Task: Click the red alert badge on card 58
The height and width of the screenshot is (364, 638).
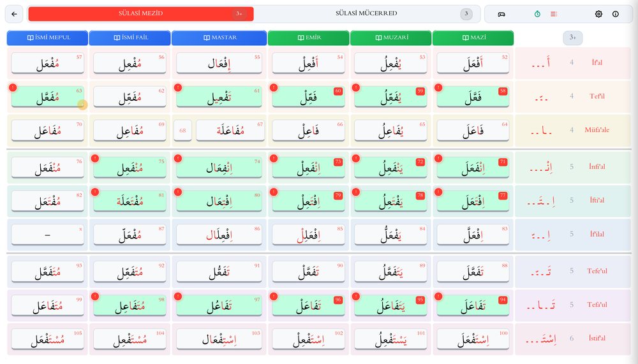Action: (438, 87)
